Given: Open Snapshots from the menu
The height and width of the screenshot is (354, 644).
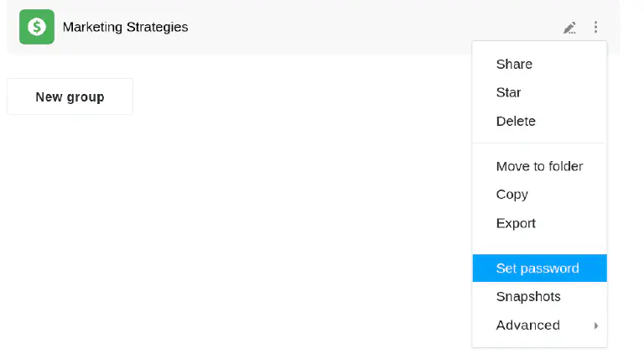Looking at the screenshot, I should click(x=528, y=297).
